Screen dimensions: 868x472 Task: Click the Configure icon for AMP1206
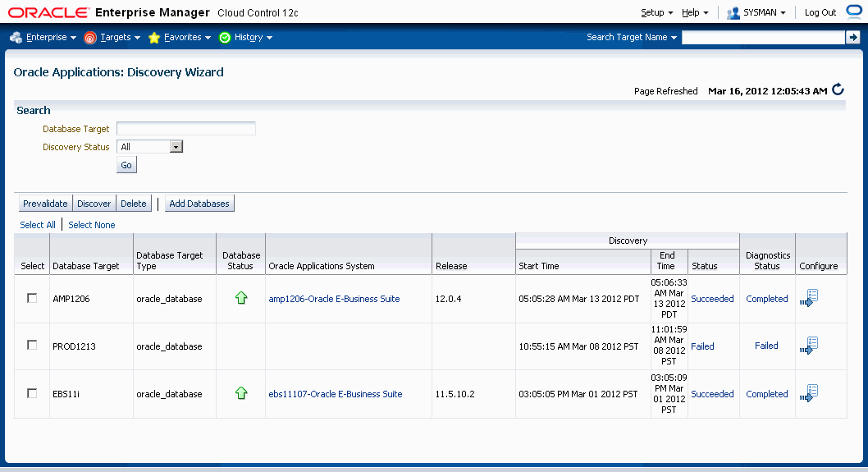tap(809, 299)
